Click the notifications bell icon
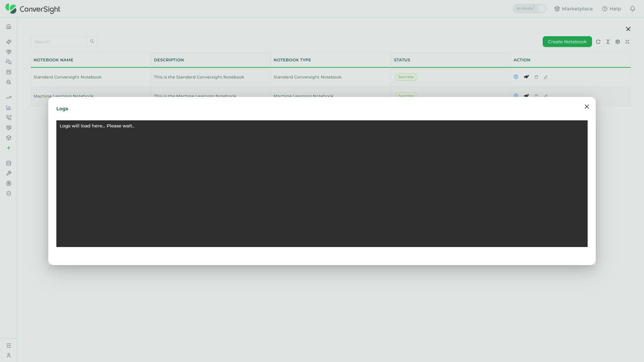This screenshot has width=644, height=362. point(633,9)
